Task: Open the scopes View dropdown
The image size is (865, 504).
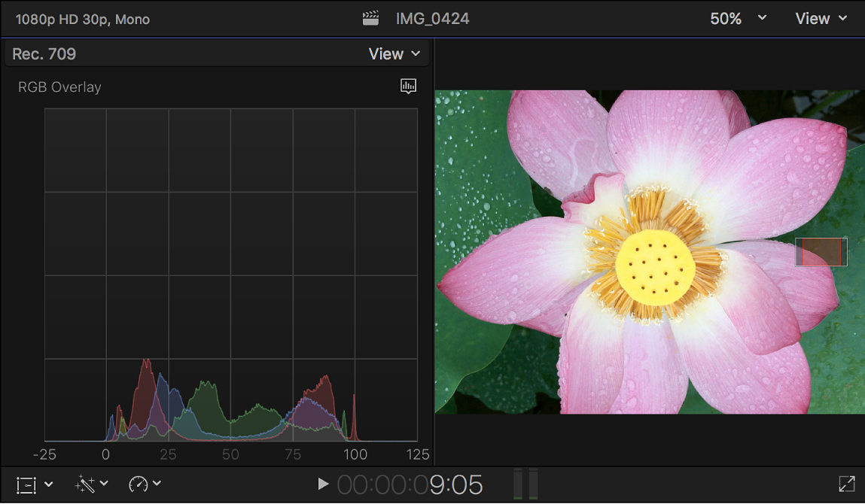Action: tap(394, 53)
